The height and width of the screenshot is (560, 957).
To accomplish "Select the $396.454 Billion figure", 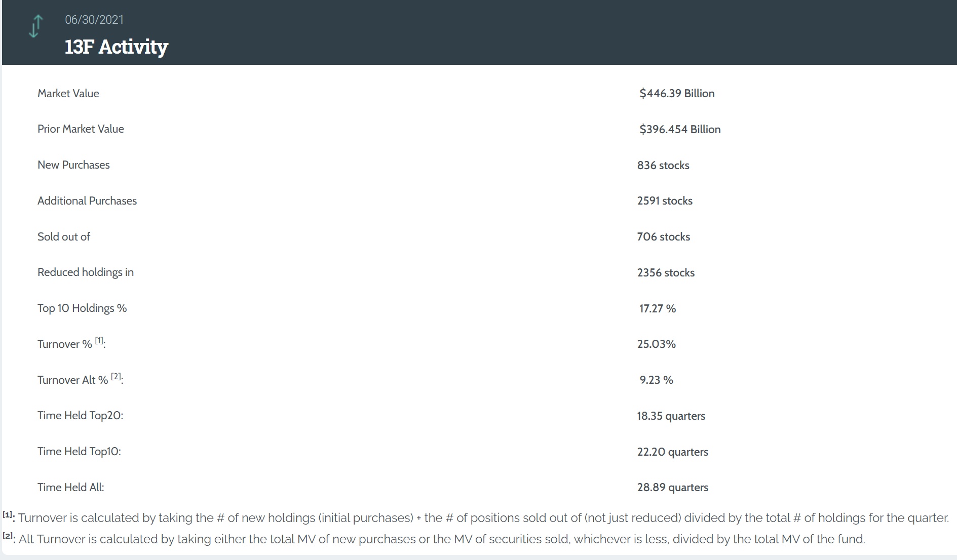I will point(680,129).
